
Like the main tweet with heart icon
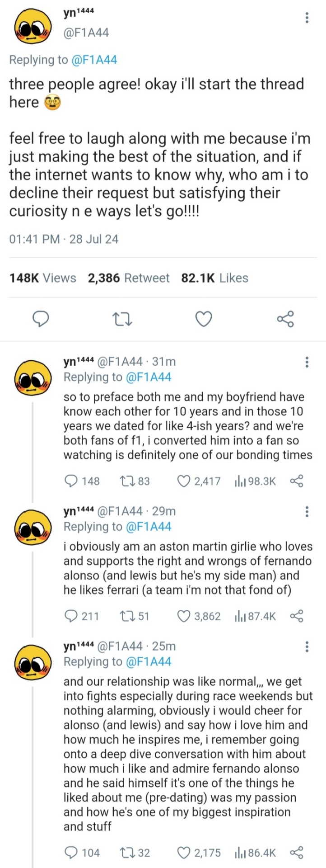point(204,319)
